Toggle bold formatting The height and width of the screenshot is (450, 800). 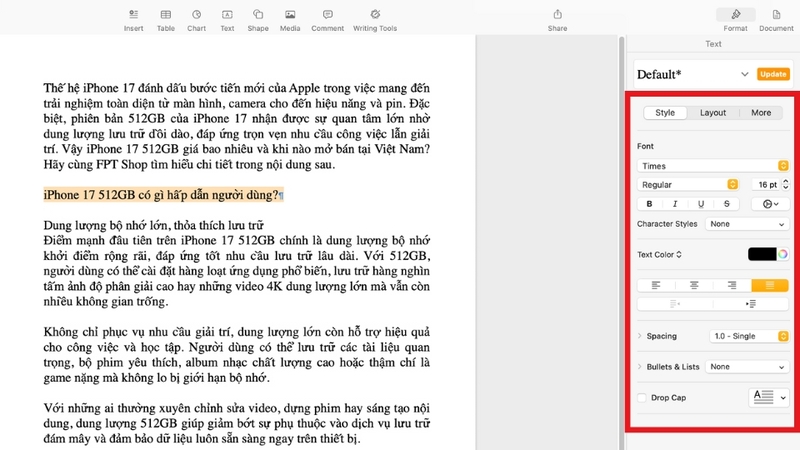click(x=649, y=204)
